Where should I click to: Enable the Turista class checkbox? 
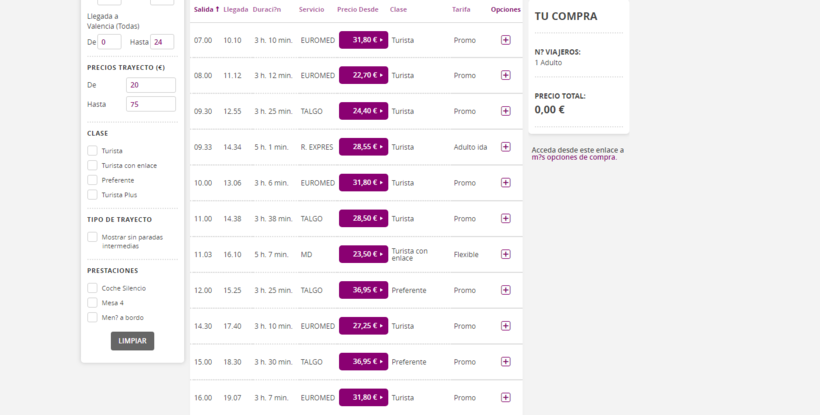pos(93,151)
